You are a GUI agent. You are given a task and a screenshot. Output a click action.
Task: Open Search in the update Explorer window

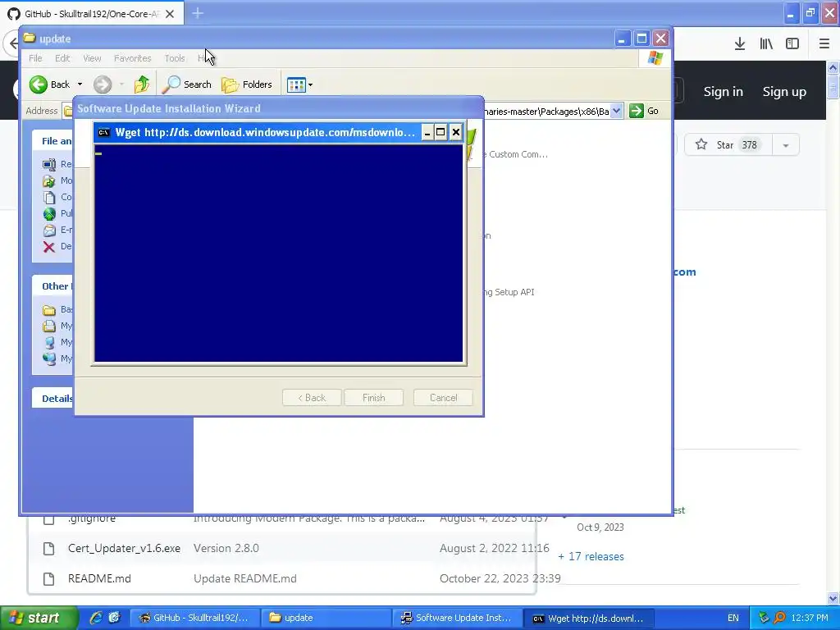coord(187,84)
